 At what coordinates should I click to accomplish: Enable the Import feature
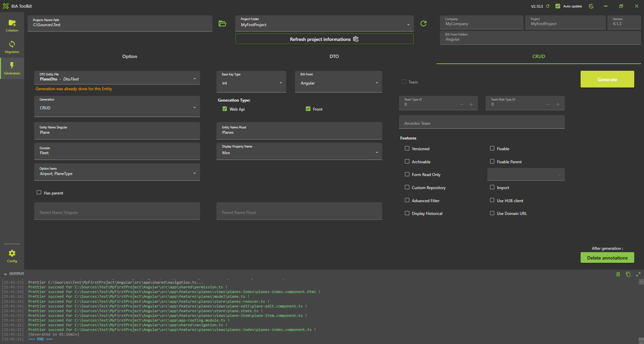coord(492,187)
